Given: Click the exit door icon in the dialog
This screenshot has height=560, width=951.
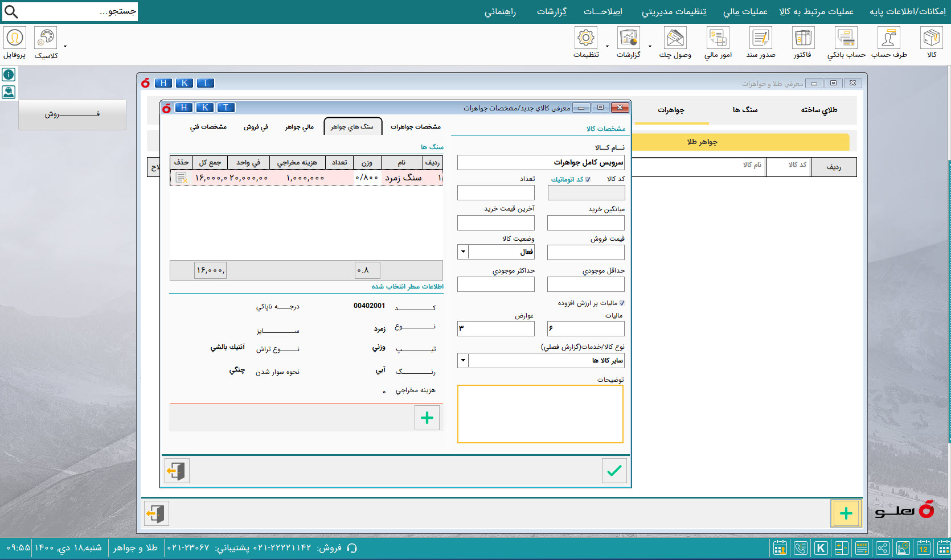Looking at the screenshot, I should coord(176,471).
